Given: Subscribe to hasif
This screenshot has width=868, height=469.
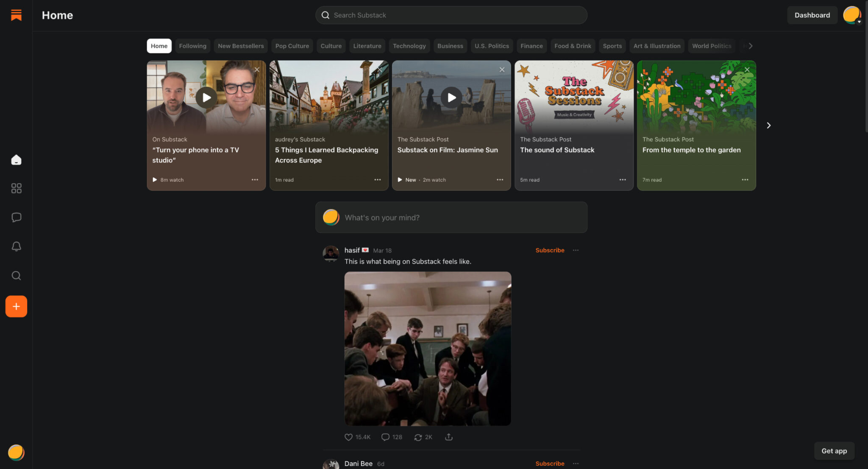Looking at the screenshot, I should [550, 250].
